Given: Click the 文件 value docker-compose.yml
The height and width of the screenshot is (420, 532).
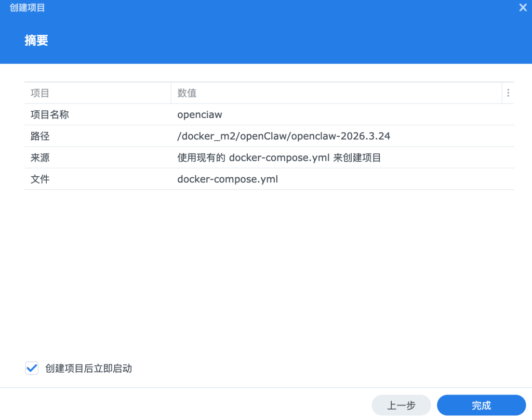Looking at the screenshot, I should pos(227,179).
